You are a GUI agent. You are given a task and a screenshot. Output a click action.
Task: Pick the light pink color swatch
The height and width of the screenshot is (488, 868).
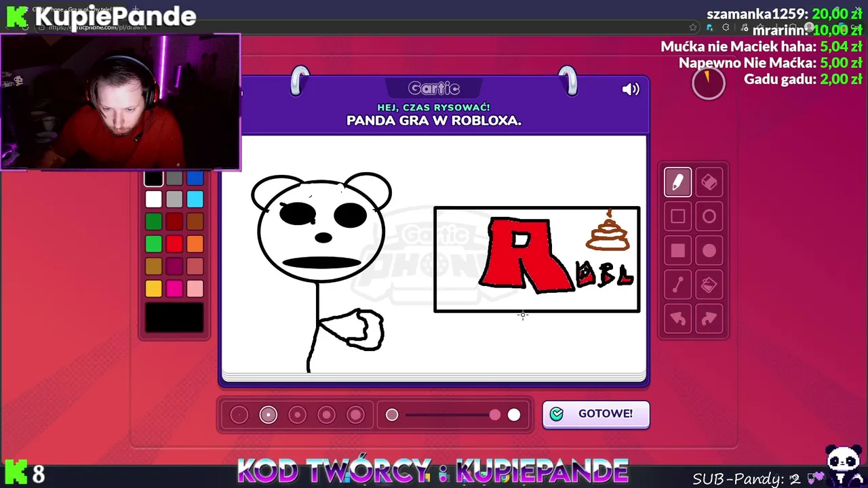(x=195, y=289)
